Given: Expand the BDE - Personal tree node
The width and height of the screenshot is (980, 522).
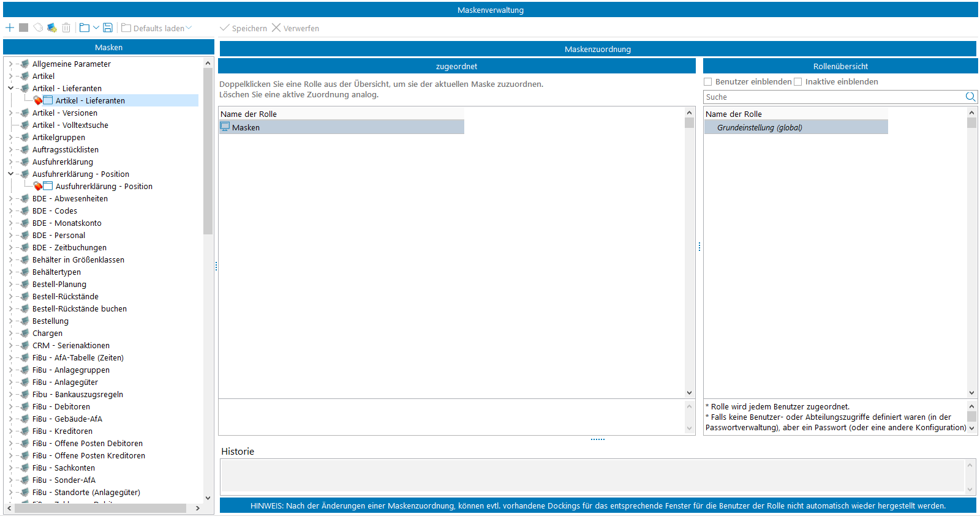Looking at the screenshot, I should 10,235.
